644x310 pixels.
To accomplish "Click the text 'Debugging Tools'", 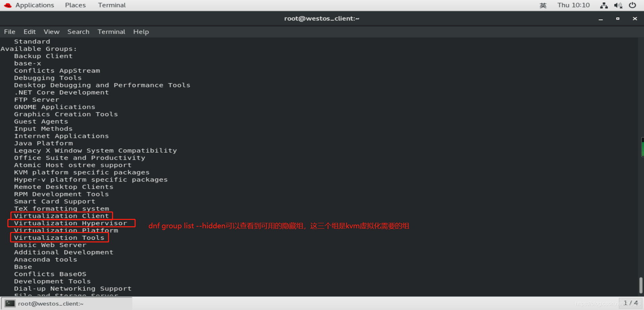I will tap(48, 78).
